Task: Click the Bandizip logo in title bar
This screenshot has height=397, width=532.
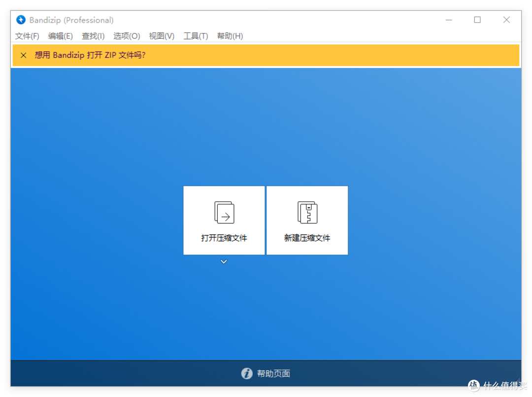Action: (21, 20)
